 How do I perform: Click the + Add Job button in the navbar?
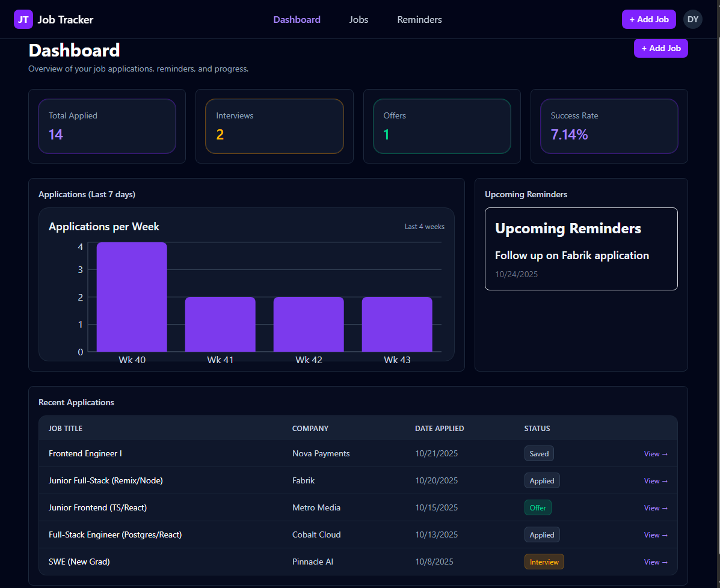pos(648,19)
